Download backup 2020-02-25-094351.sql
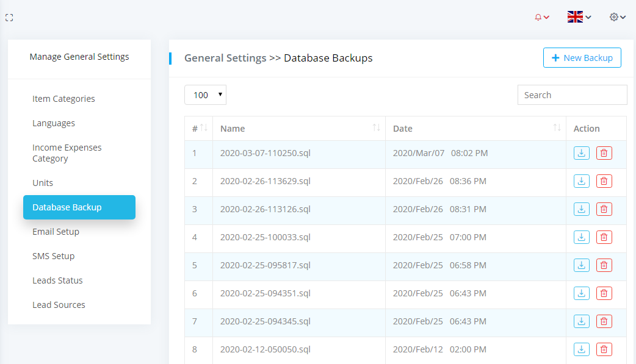This screenshot has height=364, width=636. click(582, 293)
